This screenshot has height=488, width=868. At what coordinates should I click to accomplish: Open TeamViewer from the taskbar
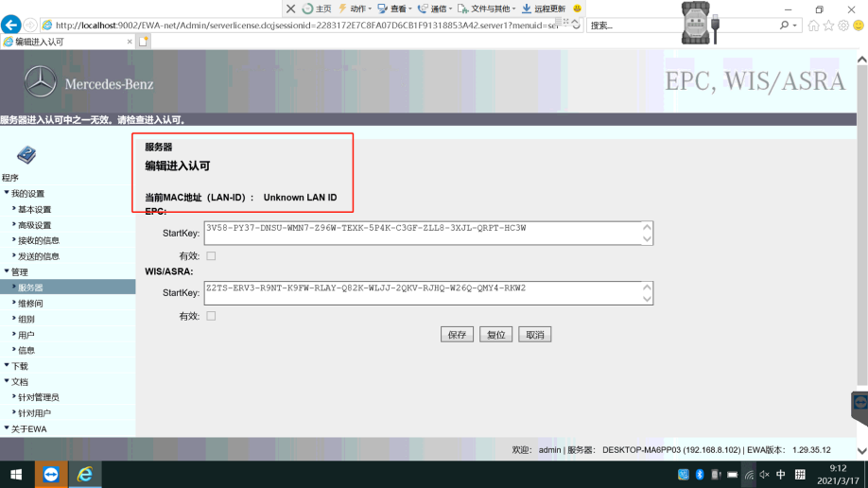[51, 475]
